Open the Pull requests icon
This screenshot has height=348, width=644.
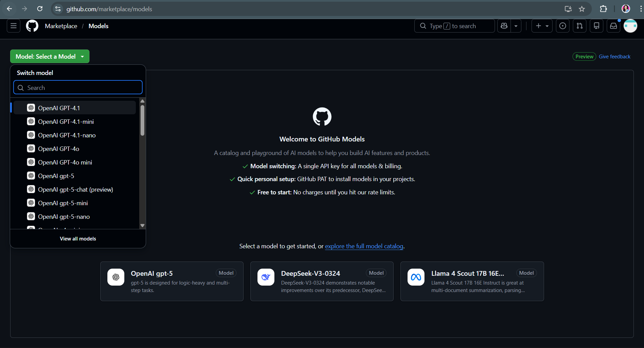pyautogui.click(x=579, y=26)
